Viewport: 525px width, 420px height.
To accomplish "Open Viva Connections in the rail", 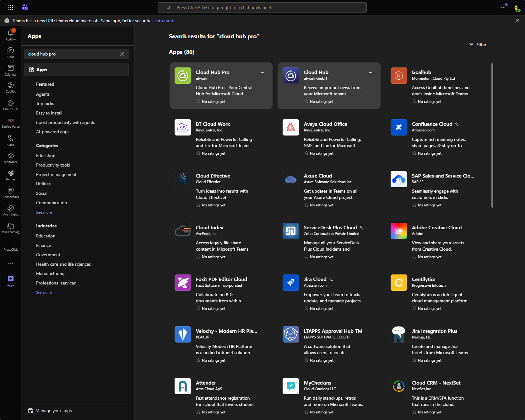I will click(11, 193).
